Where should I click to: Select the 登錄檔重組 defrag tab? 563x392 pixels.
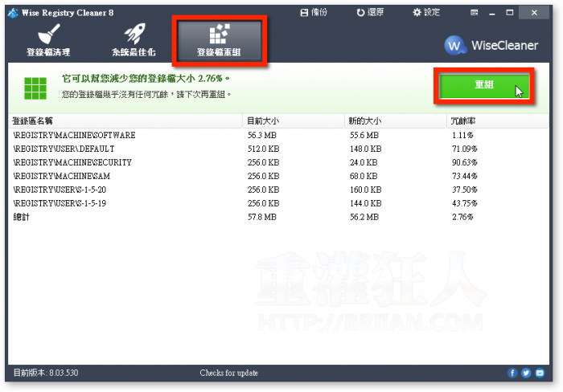point(219,40)
